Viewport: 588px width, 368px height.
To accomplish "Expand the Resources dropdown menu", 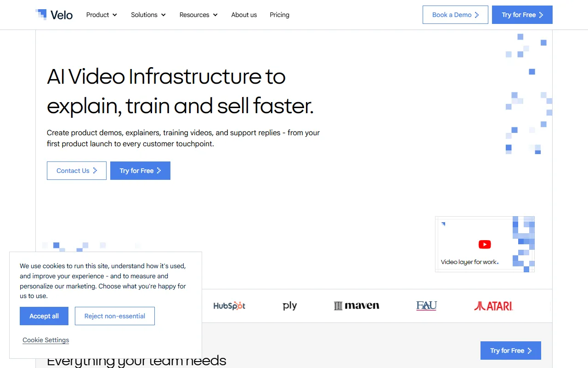I will pyautogui.click(x=198, y=15).
